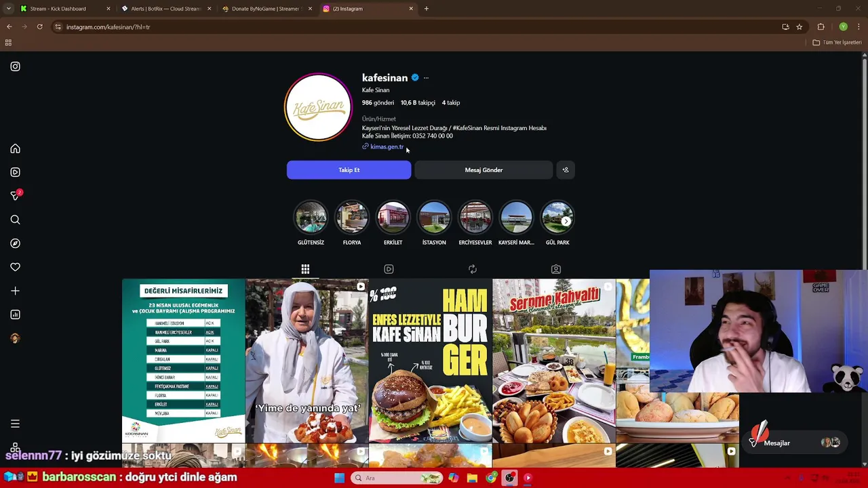Open the Kafe Sinan Hamburger post
This screenshot has height=488, width=868.
tap(430, 361)
